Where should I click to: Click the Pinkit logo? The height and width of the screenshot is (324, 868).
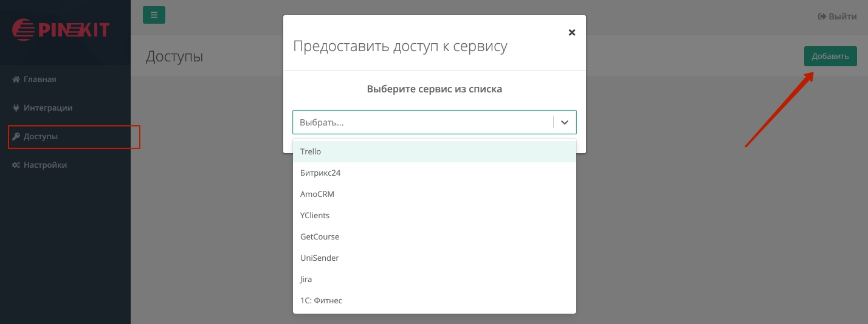[61, 29]
